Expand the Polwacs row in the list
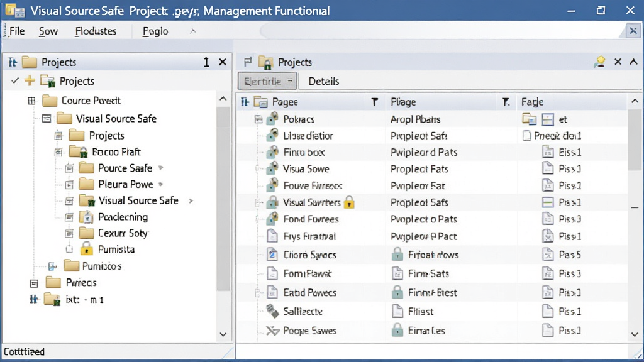Image resolution: width=644 pixels, height=362 pixels. [x=258, y=119]
